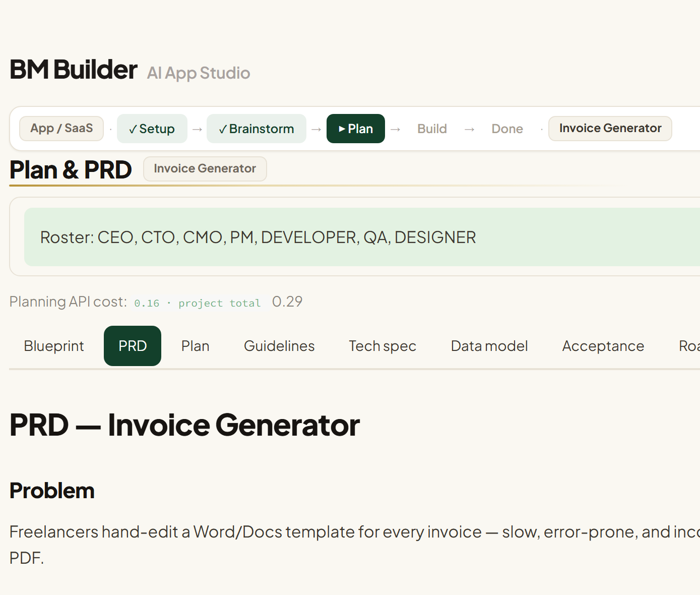Click the project total label
This screenshot has width=700, height=595.
point(219,303)
